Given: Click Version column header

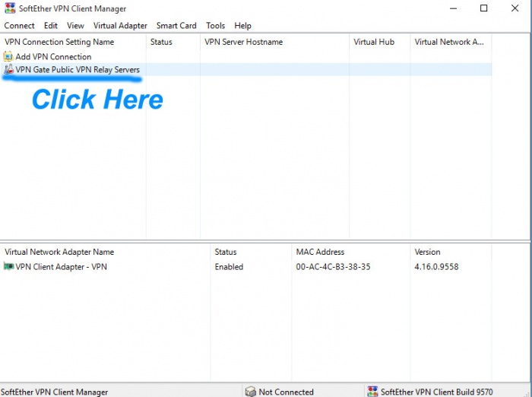Looking at the screenshot, I should coord(451,252).
